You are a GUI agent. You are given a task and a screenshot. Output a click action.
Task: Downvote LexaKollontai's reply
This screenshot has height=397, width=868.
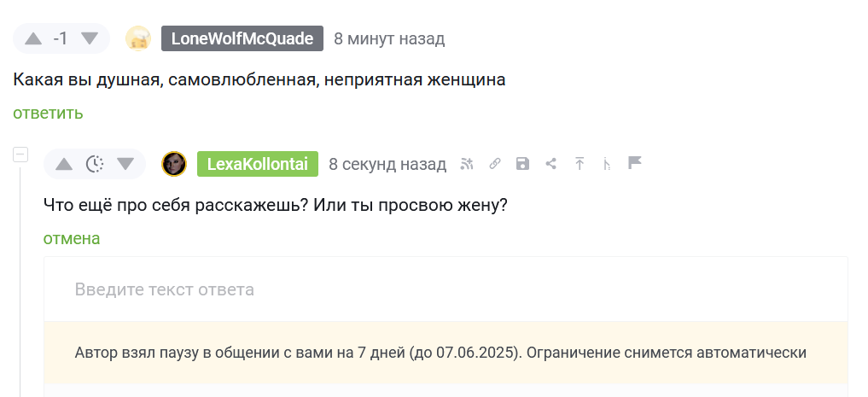click(x=125, y=164)
